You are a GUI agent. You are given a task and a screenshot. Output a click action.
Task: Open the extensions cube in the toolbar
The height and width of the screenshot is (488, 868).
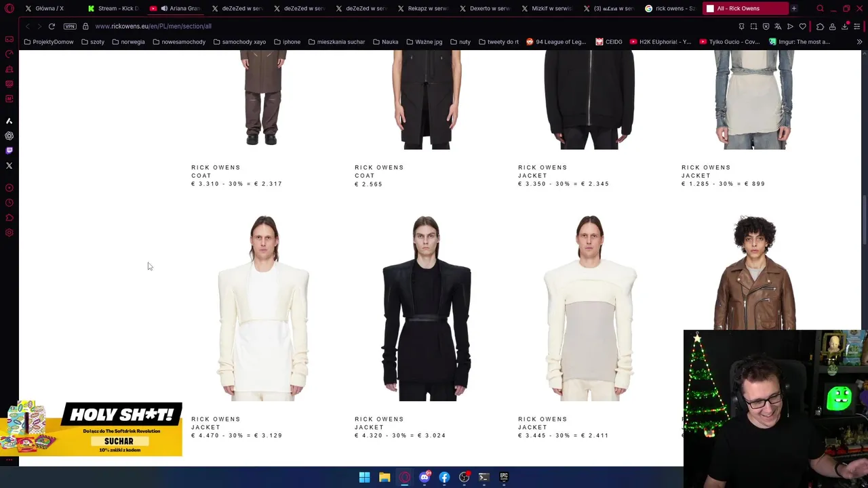820,26
